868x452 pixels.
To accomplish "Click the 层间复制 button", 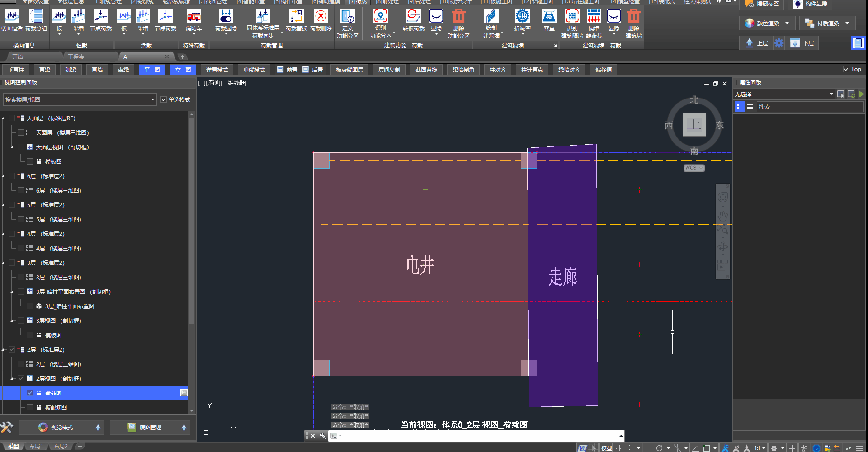I will click(389, 70).
